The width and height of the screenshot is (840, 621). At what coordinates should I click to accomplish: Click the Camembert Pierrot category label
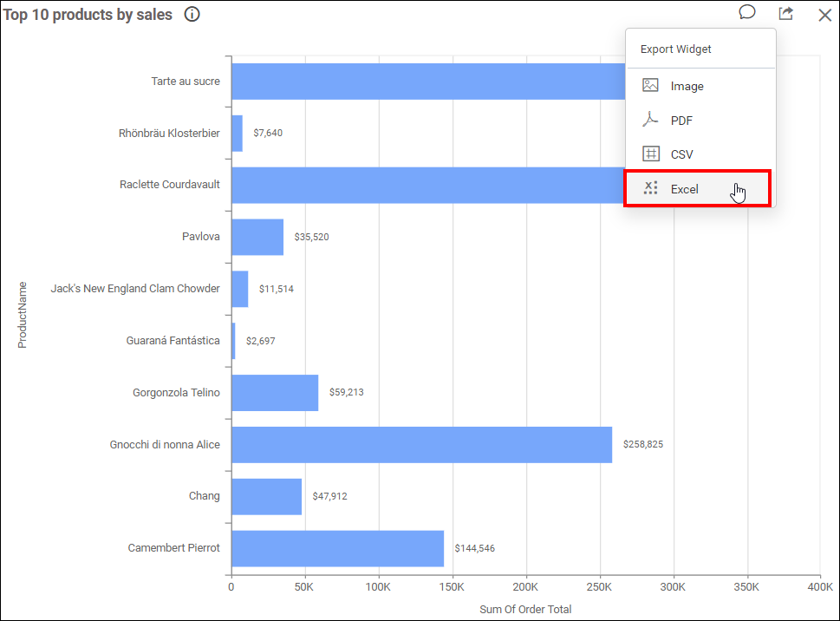pyautogui.click(x=173, y=547)
